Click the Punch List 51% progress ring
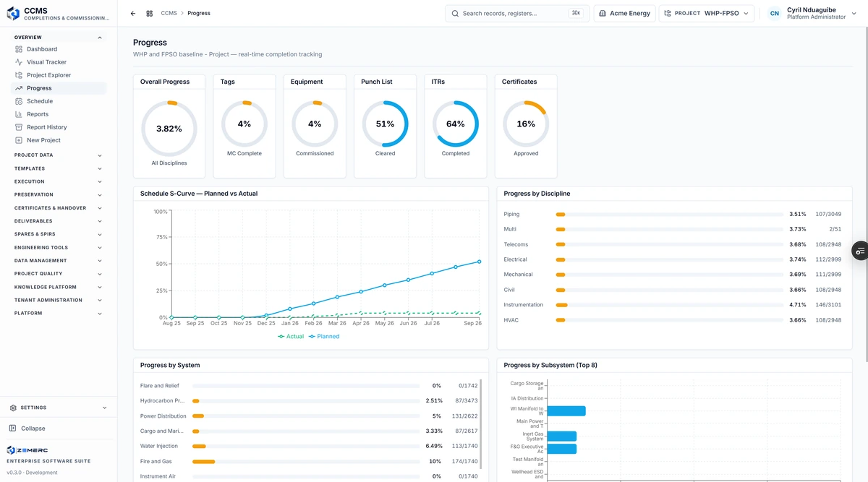 [x=385, y=124]
